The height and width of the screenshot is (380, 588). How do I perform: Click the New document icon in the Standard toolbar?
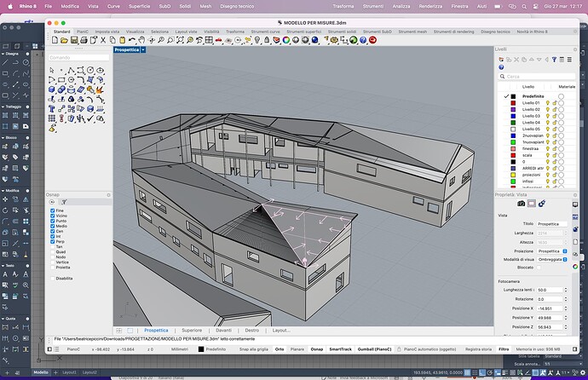click(55, 40)
